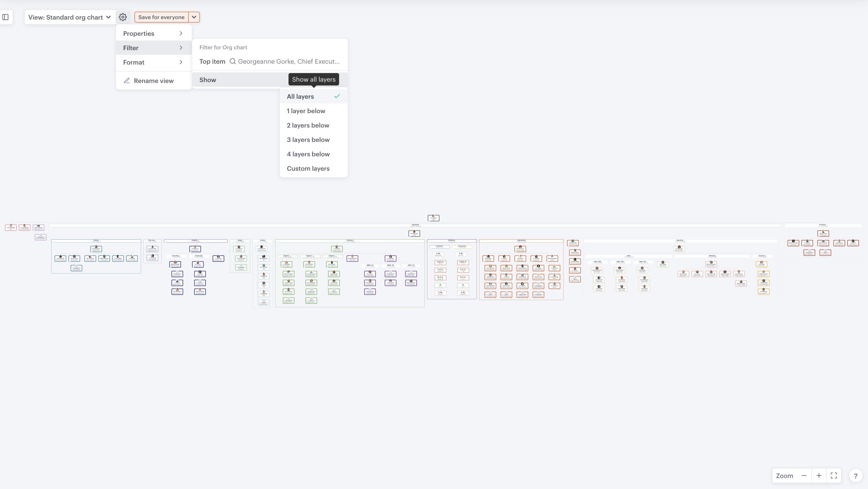
Task: Click the zoom out minus icon
Action: point(804,476)
